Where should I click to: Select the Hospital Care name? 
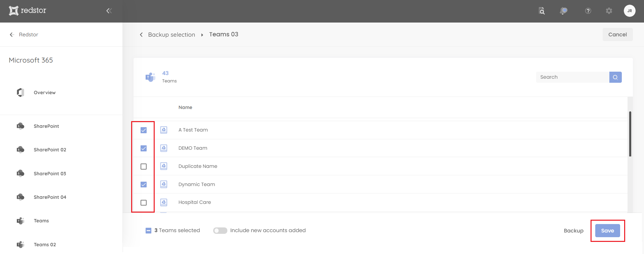click(195, 202)
